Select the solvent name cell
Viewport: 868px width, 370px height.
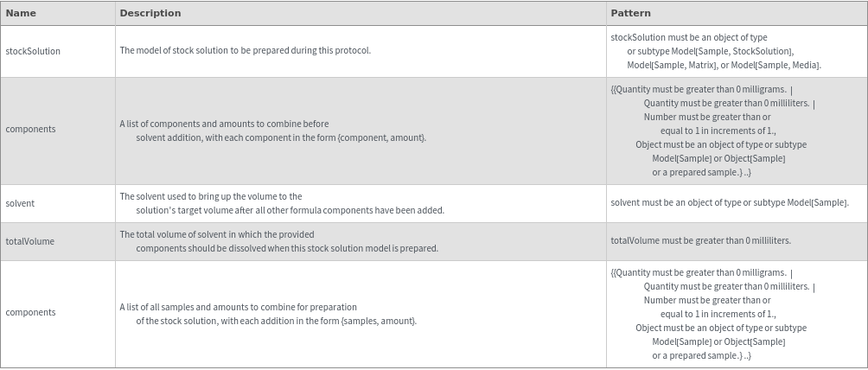coord(20,203)
